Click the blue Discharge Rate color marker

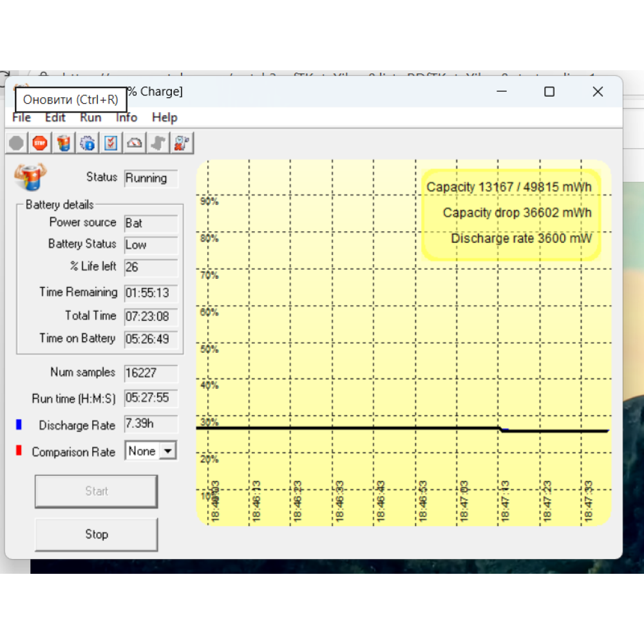point(19,425)
